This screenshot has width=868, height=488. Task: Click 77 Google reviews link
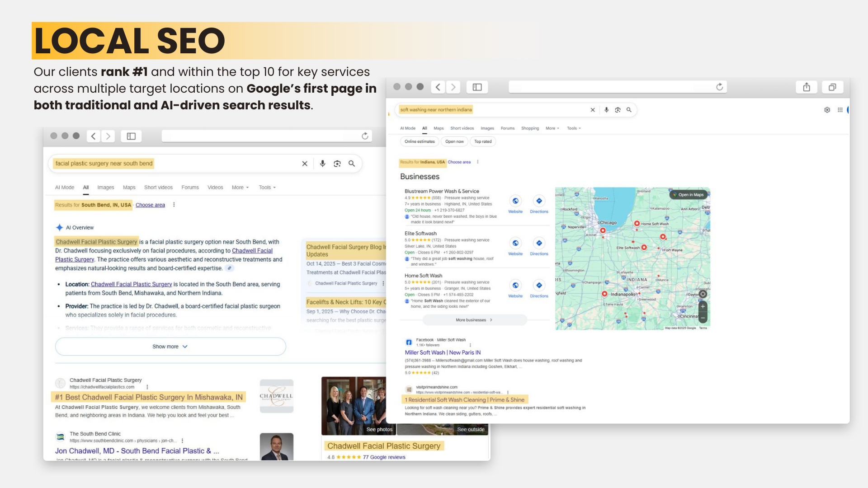click(384, 457)
